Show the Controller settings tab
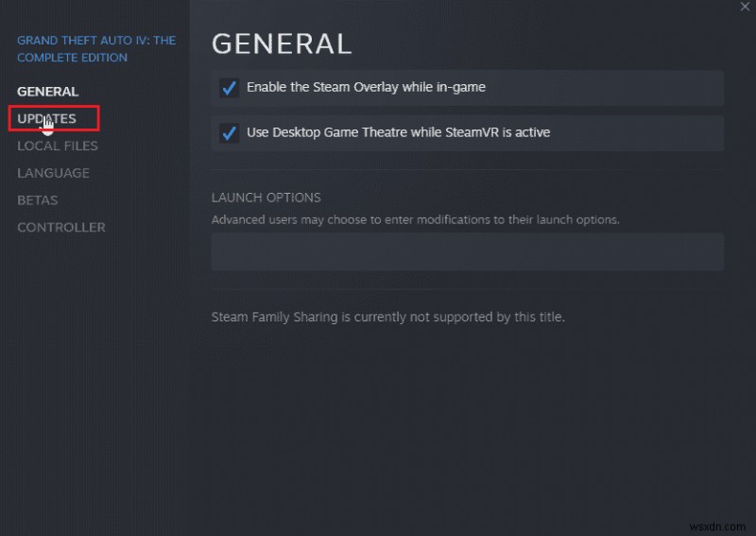 [61, 228]
